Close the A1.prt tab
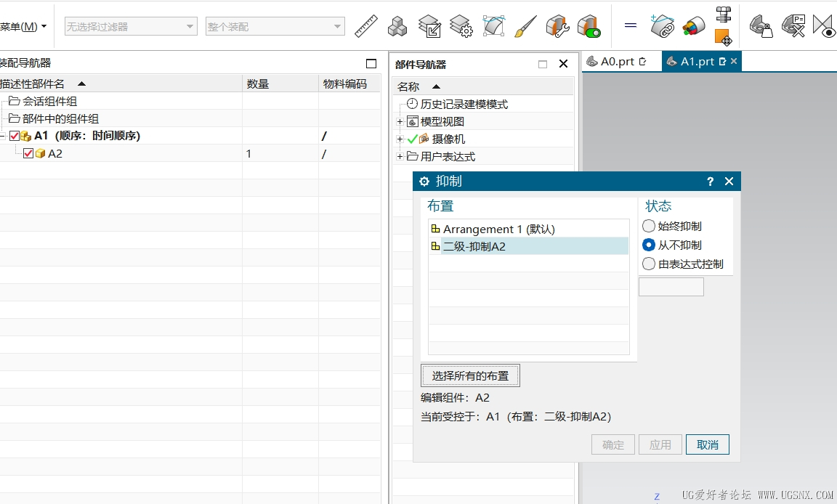The height and width of the screenshot is (504, 837). [x=734, y=61]
